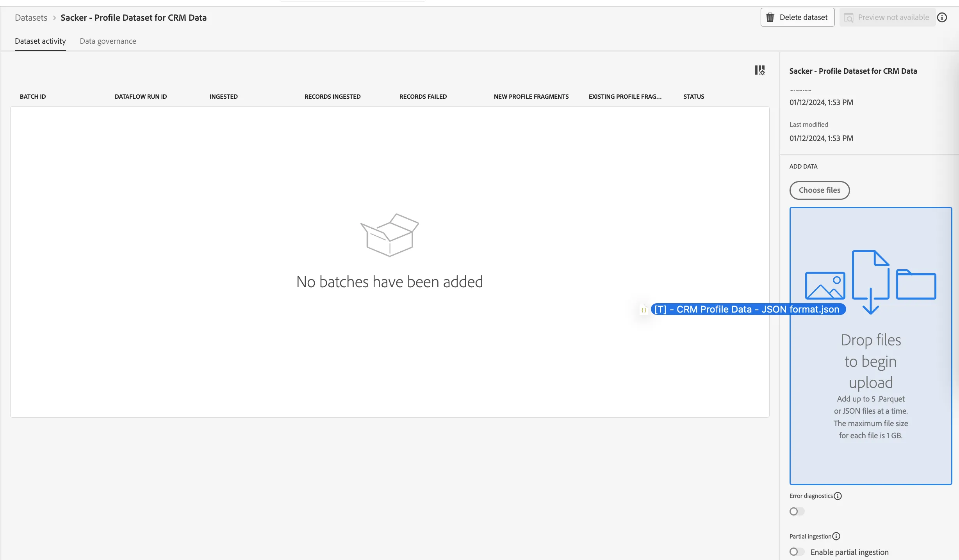Click the image icon in drop zone
959x560 pixels.
click(x=825, y=286)
